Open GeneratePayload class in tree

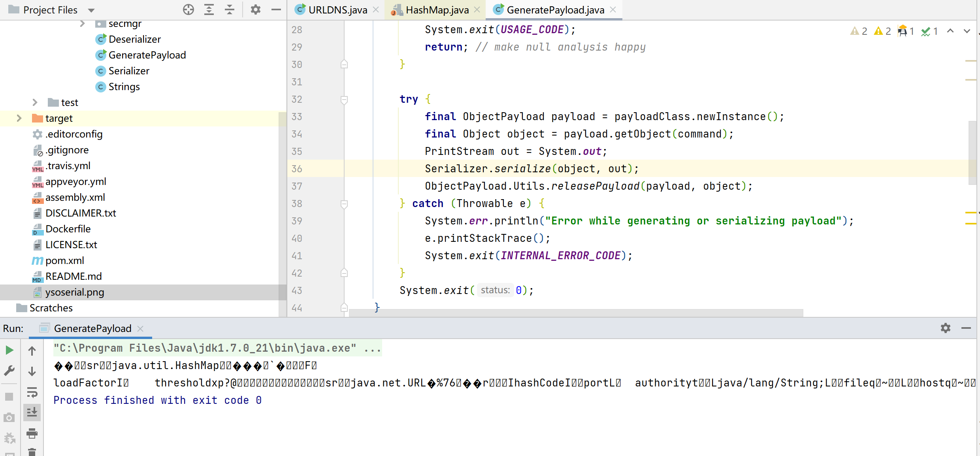click(x=141, y=55)
